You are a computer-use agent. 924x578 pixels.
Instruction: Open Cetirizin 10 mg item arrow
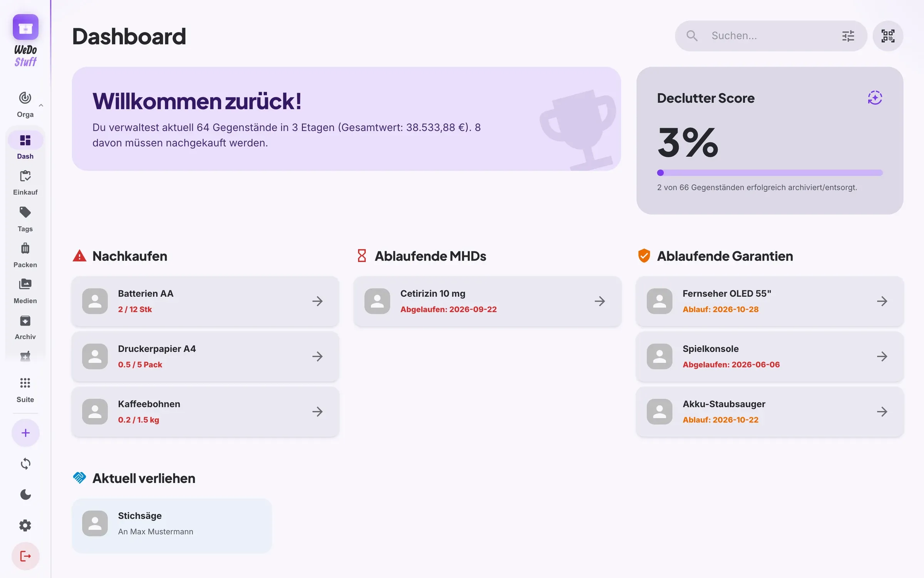click(600, 301)
